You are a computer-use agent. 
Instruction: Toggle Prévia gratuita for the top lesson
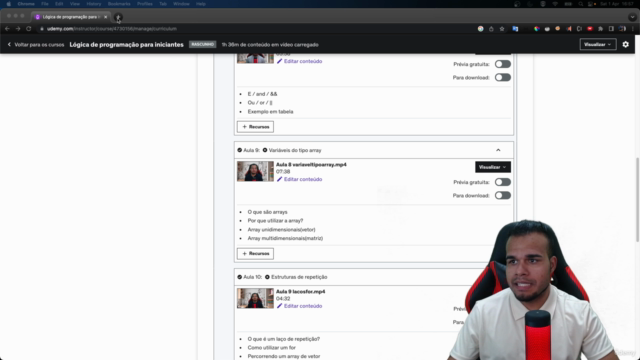click(502, 64)
